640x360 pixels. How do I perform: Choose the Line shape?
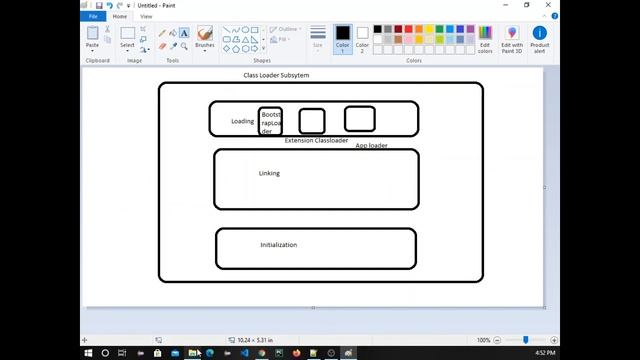[x=227, y=30]
